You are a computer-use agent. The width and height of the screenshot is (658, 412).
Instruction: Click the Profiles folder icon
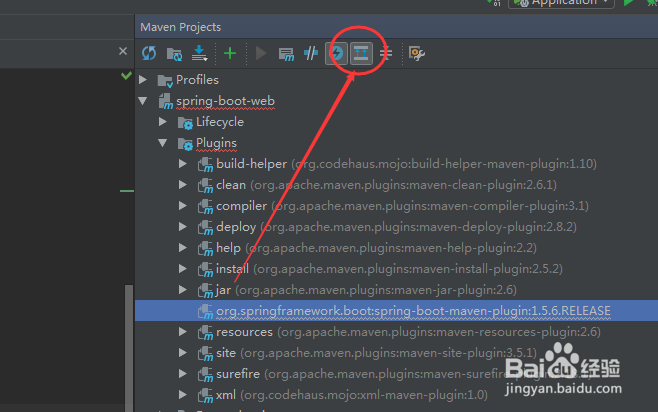point(165,81)
